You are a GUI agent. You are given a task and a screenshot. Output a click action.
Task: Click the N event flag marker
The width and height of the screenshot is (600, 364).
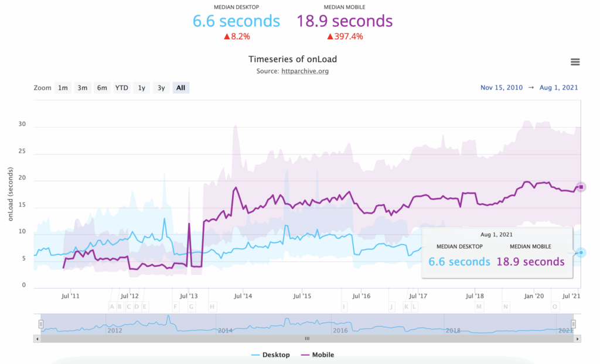pyautogui.click(x=506, y=307)
